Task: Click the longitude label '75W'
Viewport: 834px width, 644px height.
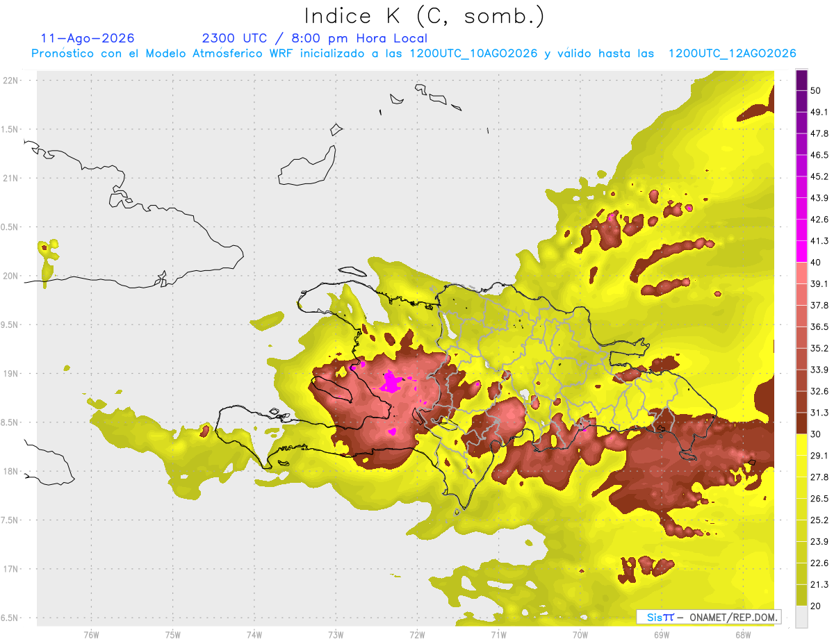Action: (172, 635)
